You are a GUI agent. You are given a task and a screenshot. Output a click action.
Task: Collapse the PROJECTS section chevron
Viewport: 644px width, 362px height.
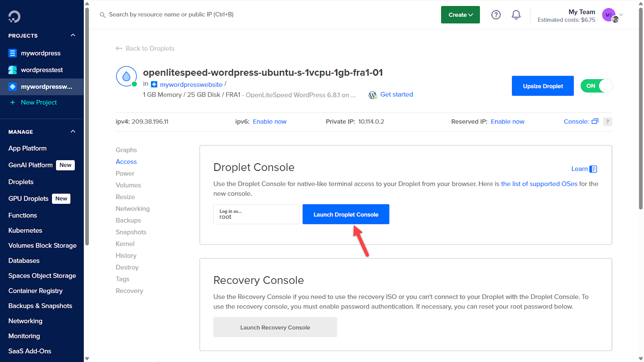coord(73,35)
